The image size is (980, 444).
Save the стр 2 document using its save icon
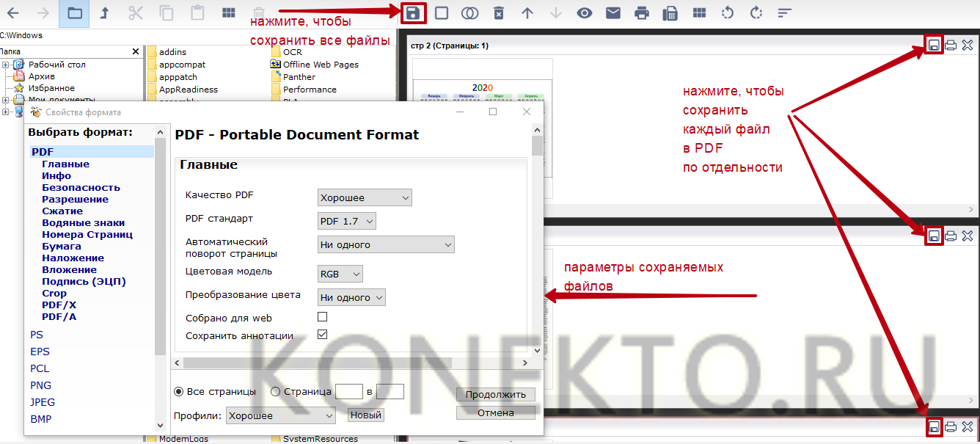pyautogui.click(x=934, y=45)
